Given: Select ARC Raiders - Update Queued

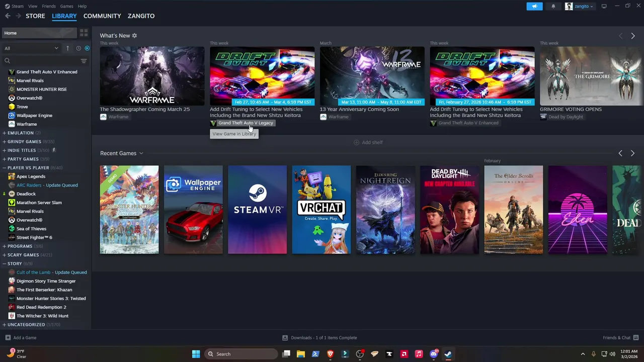Looking at the screenshot, I should (x=47, y=185).
